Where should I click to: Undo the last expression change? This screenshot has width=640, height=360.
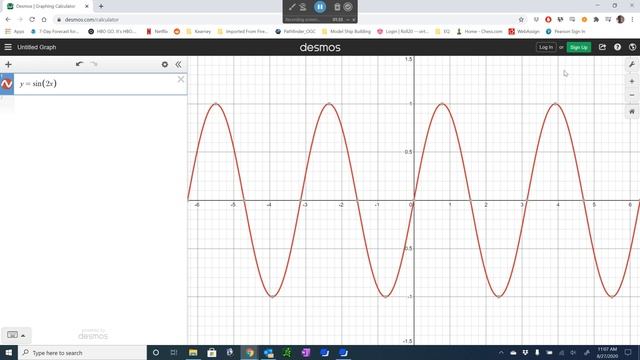tap(79, 64)
